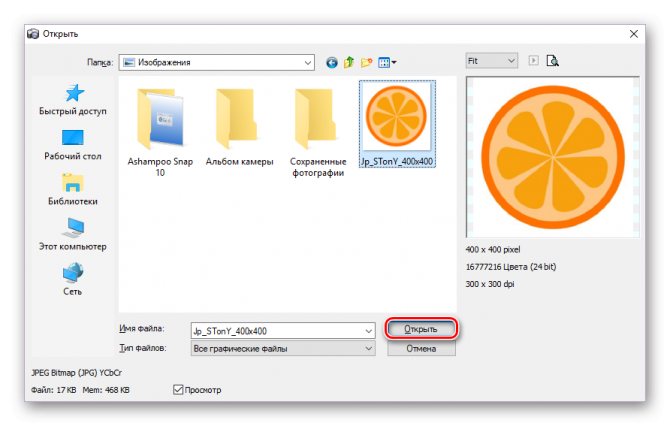
Task: Go up one folder level
Action: pos(349,62)
